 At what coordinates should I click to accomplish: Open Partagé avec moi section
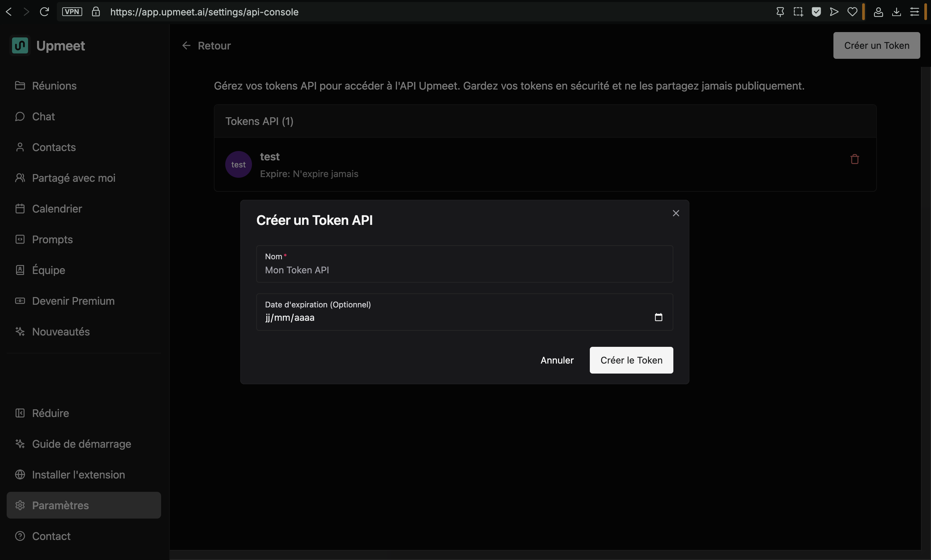pyautogui.click(x=84, y=178)
